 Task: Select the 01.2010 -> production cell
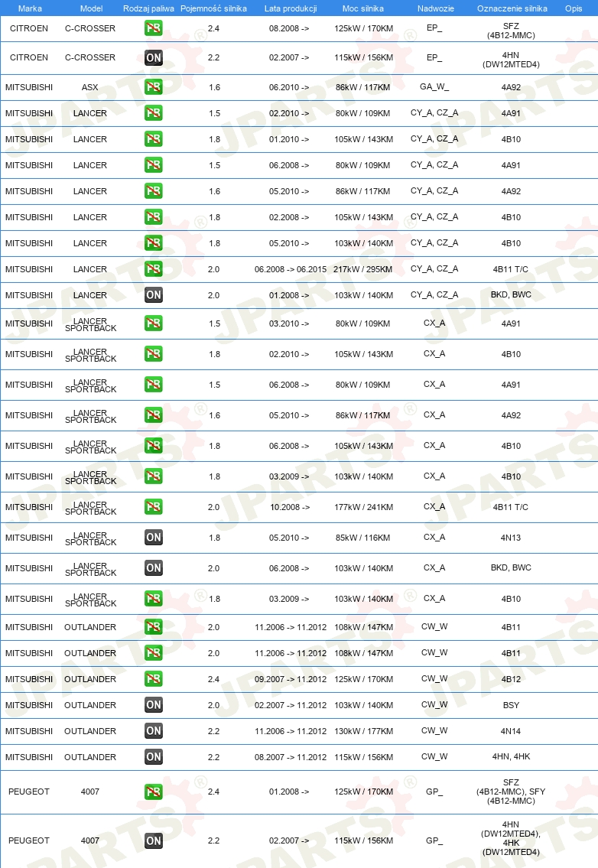click(x=289, y=139)
